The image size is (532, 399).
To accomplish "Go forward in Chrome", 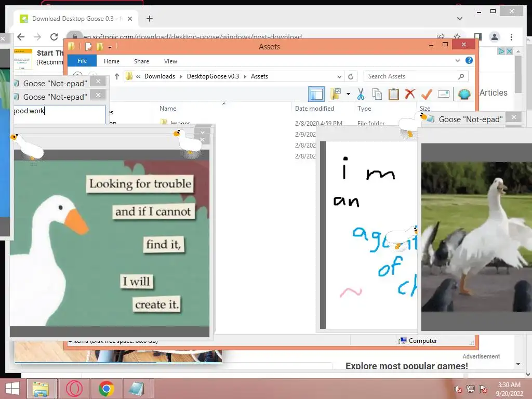I will click(x=37, y=37).
